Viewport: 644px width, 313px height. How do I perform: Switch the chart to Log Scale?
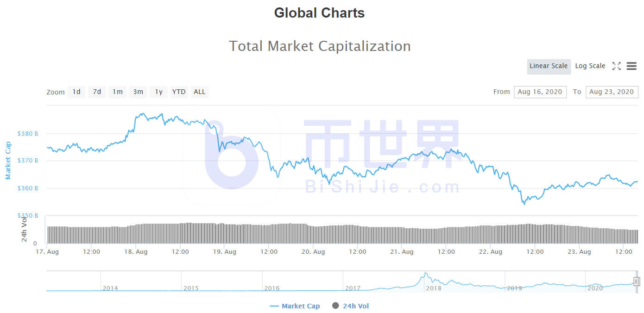[x=590, y=66]
